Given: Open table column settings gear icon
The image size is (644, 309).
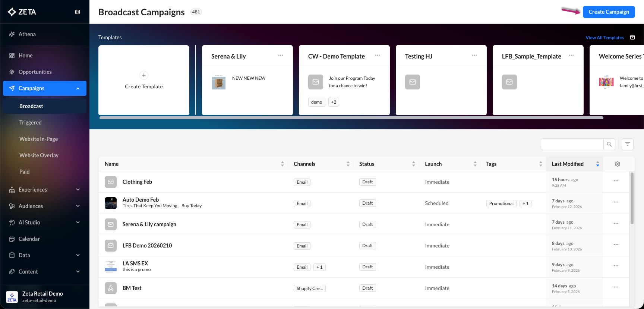Looking at the screenshot, I should click(618, 164).
